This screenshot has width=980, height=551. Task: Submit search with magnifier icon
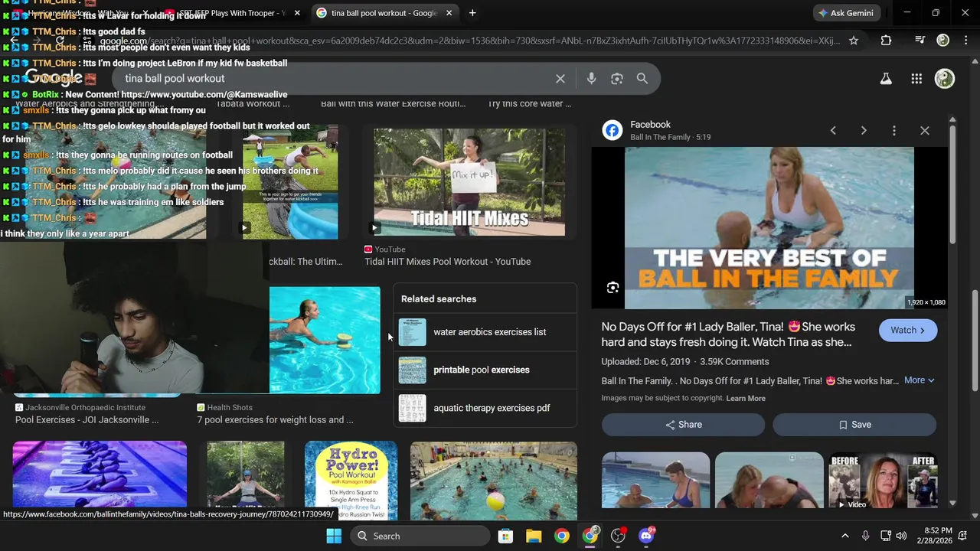642,79
